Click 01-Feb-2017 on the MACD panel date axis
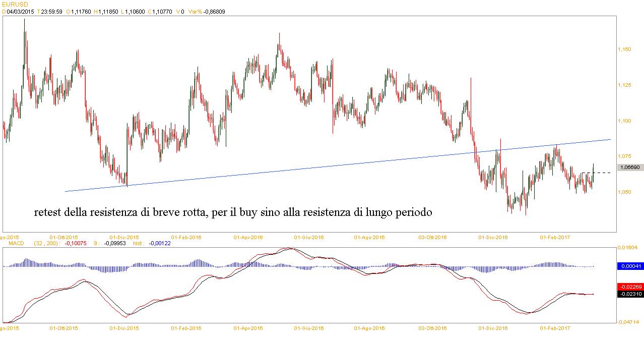This screenshot has width=644, height=337. pos(555,328)
